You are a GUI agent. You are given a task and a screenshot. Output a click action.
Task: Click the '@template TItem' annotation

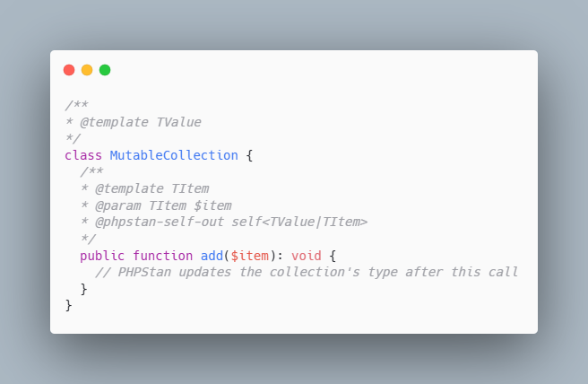(151, 188)
